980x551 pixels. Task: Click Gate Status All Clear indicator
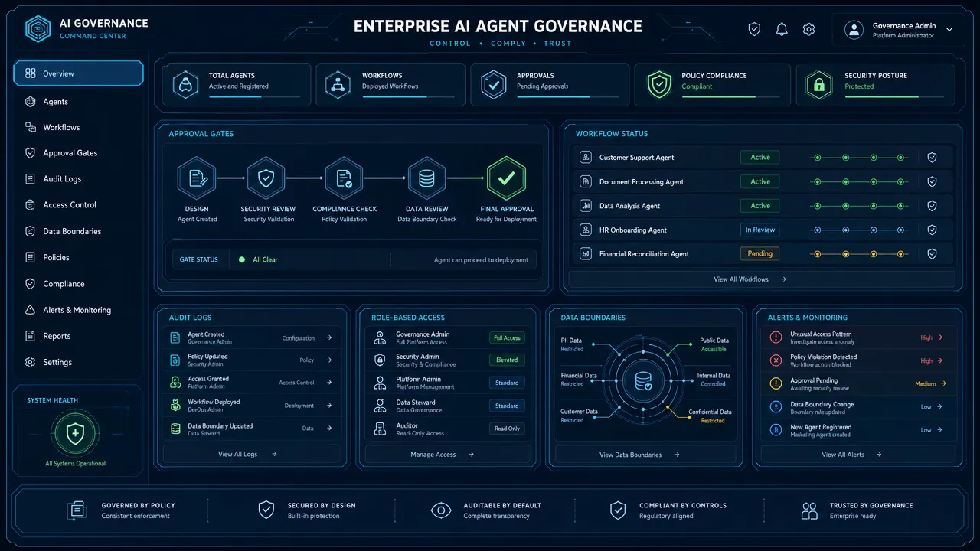point(259,259)
